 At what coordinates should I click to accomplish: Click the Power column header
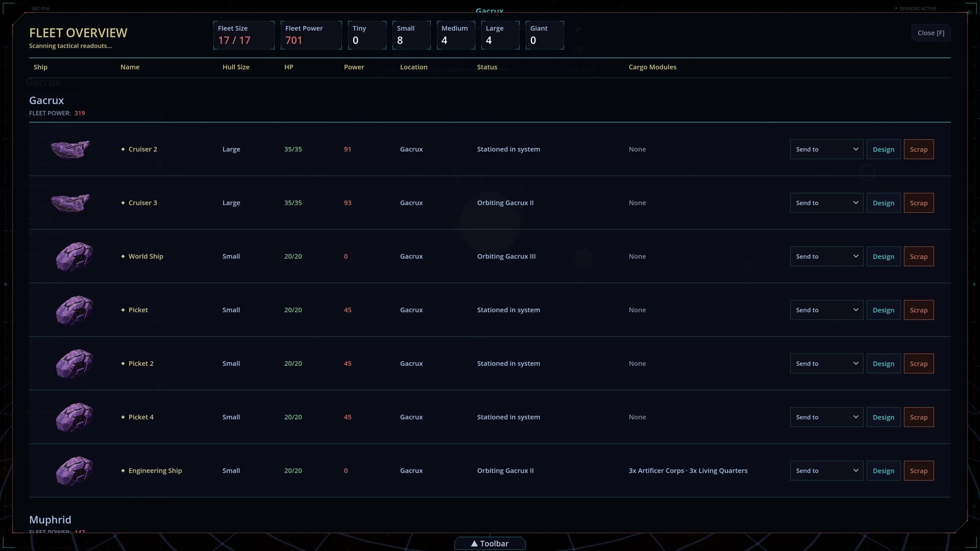(x=354, y=67)
